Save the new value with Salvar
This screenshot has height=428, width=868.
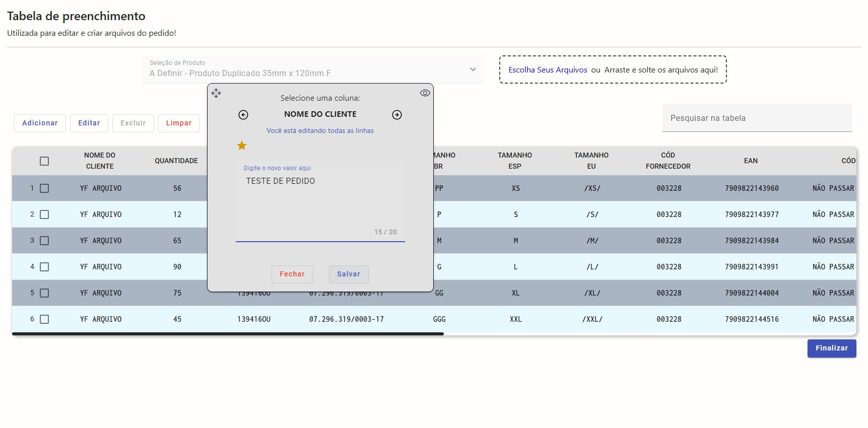349,274
